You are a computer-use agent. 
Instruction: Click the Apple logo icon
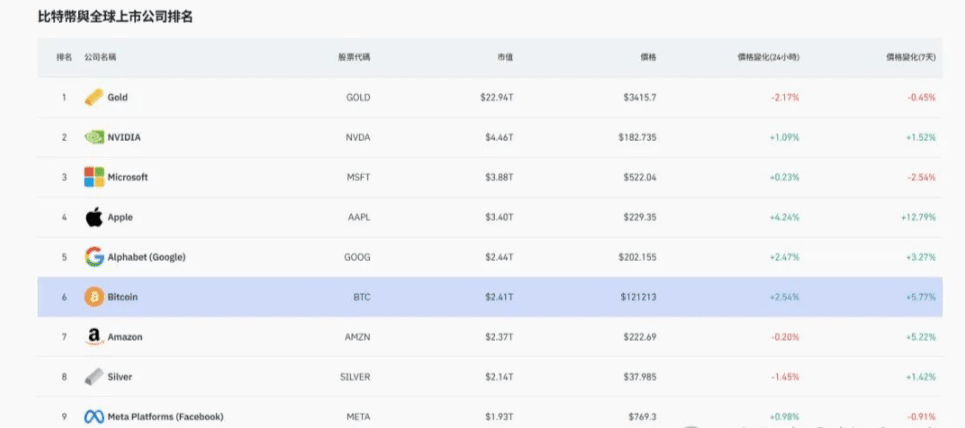pos(94,217)
